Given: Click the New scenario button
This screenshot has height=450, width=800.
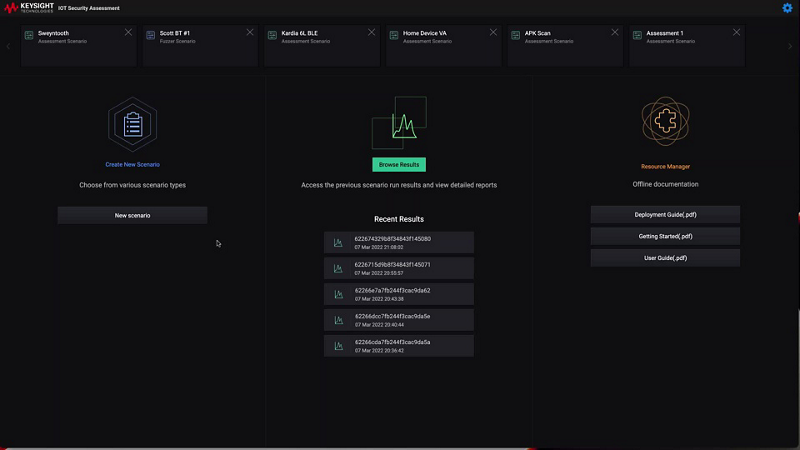Looking at the screenshot, I should tap(133, 215).
